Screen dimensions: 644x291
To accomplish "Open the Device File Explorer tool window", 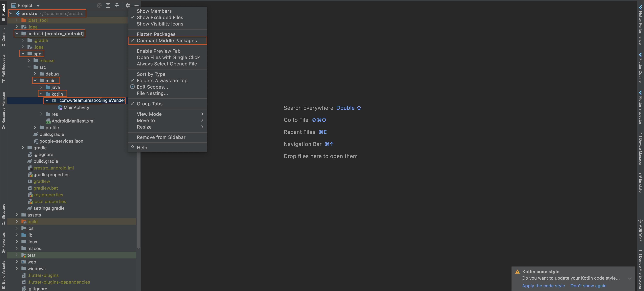I will [640, 270].
